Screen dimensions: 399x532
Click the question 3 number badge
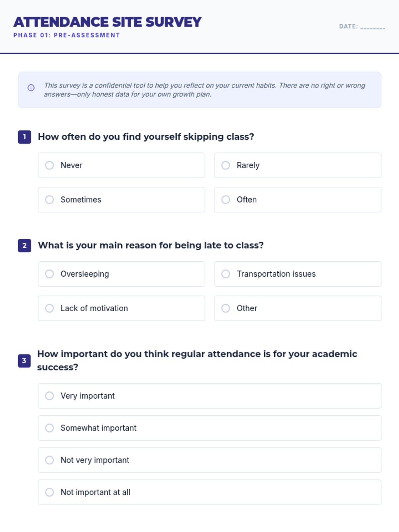(24, 361)
